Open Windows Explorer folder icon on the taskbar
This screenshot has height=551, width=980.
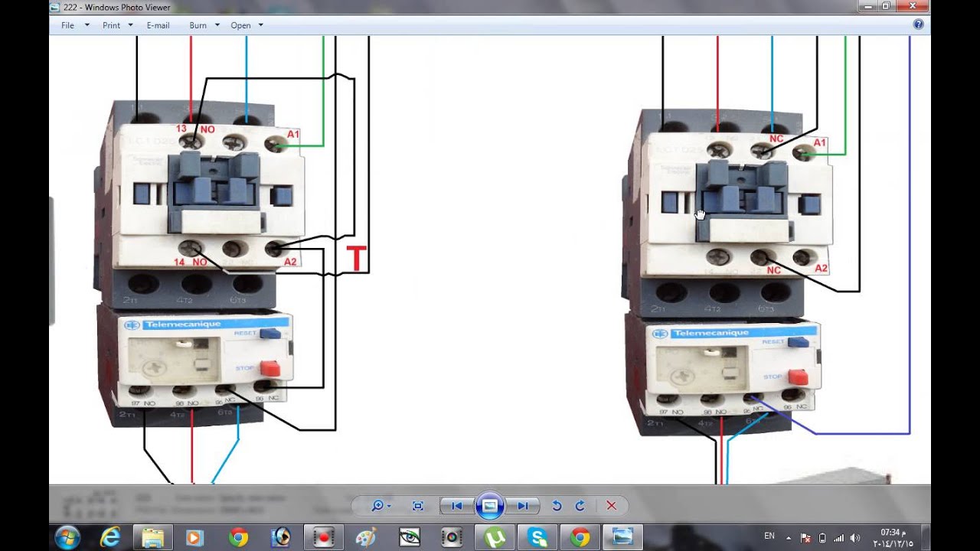[x=152, y=537]
